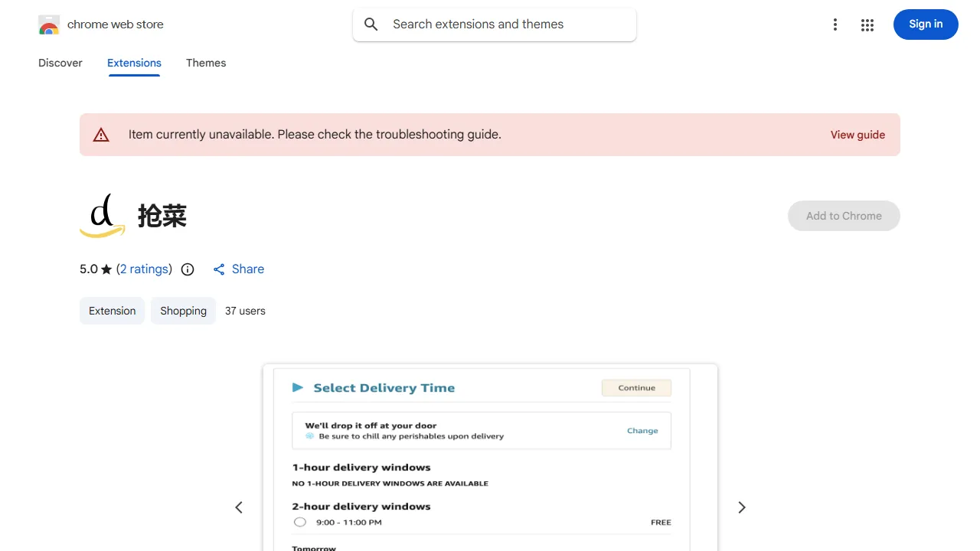This screenshot has height=551, width=980.
Task: Click the search extensions and themes field
Action: [x=494, y=24]
